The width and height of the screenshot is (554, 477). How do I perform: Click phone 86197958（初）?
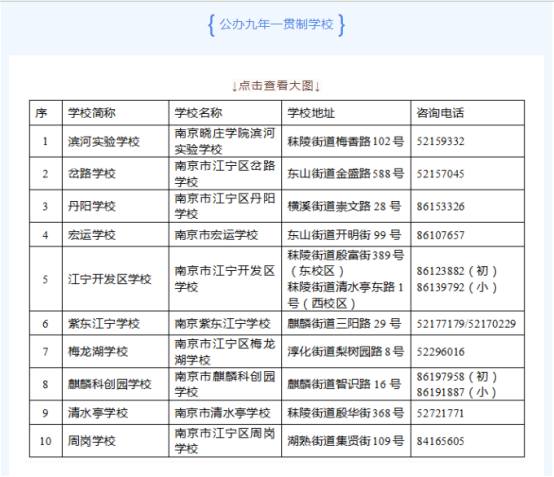[x=457, y=377]
